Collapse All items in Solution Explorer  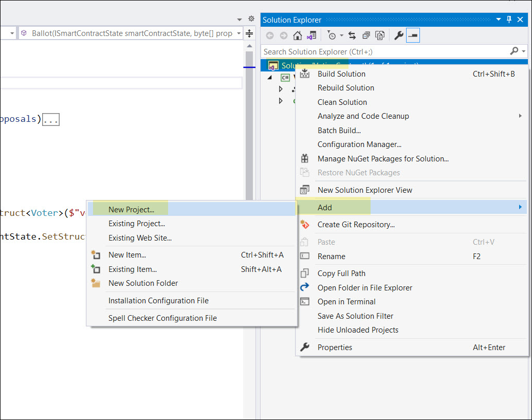366,35
